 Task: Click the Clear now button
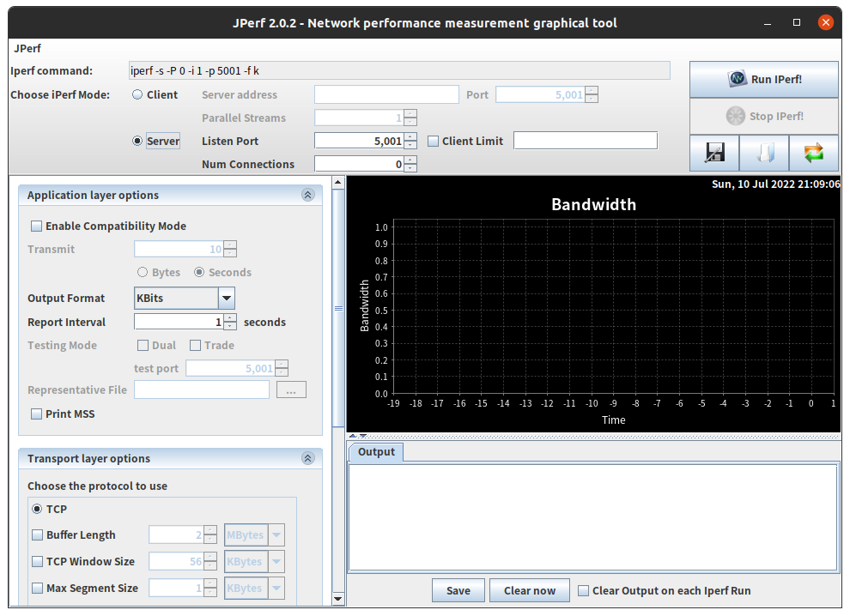click(x=530, y=590)
